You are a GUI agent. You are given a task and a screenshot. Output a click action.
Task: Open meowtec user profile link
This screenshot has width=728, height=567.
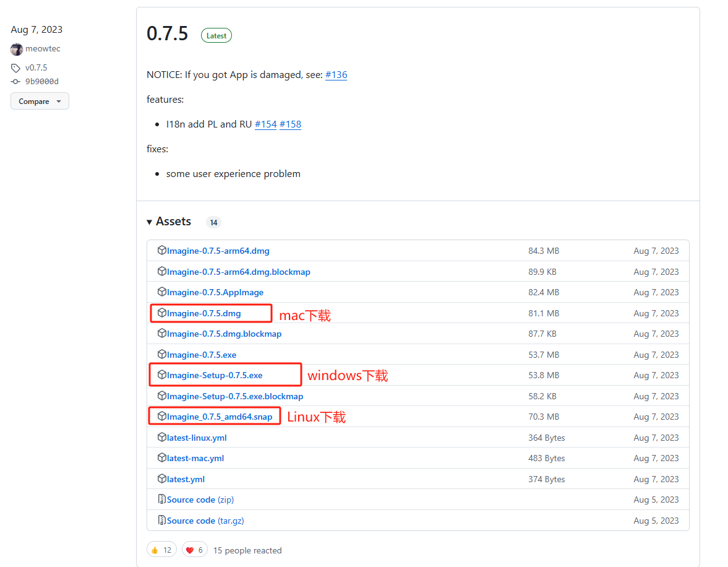point(43,49)
